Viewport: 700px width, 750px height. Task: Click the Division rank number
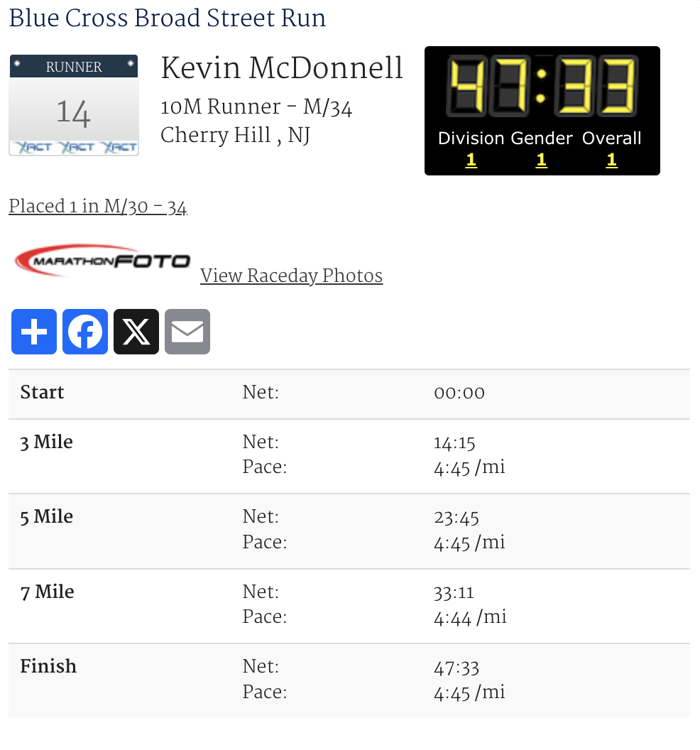click(x=471, y=161)
